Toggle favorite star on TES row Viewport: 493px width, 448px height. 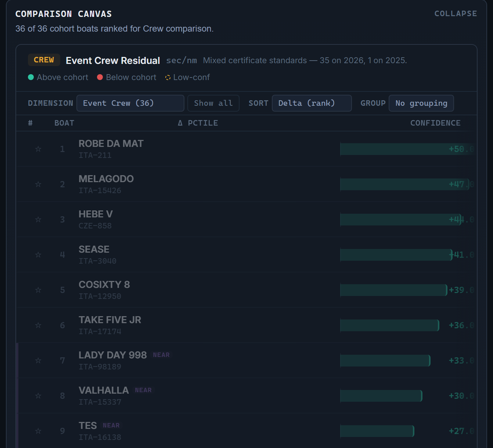(38, 431)
